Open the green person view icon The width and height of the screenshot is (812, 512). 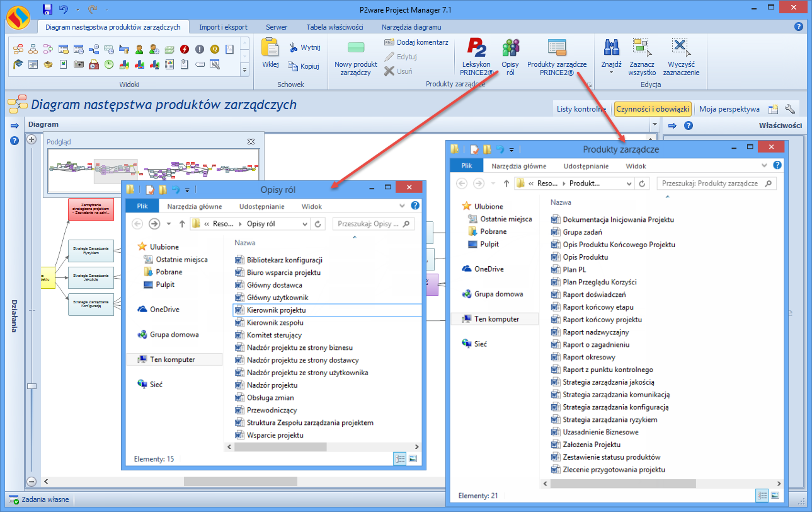139,49
